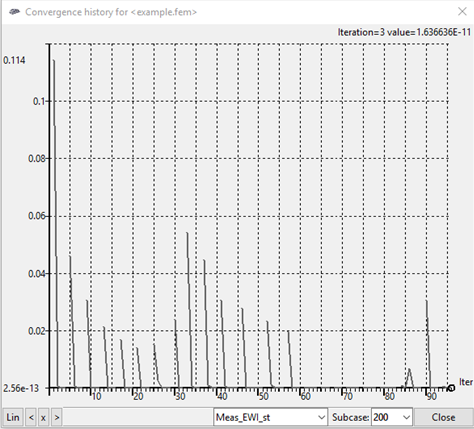Click the curve peak near iteration 5

(x=70, y=256)
